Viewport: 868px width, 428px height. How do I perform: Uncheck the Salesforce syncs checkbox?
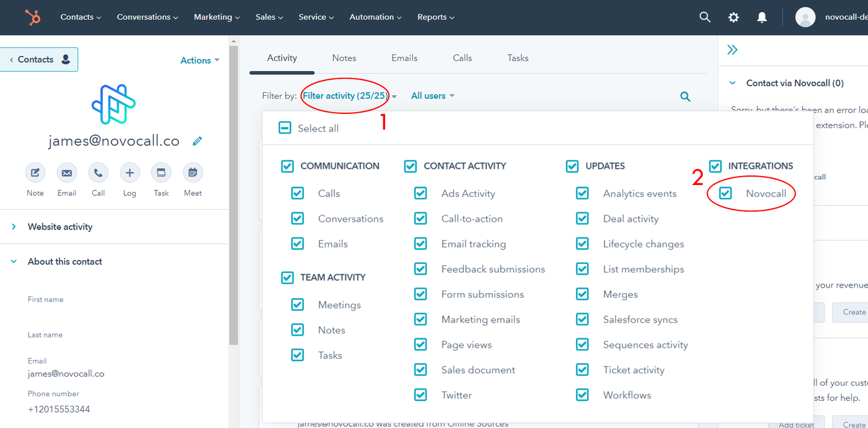click(x=582, y=319)
